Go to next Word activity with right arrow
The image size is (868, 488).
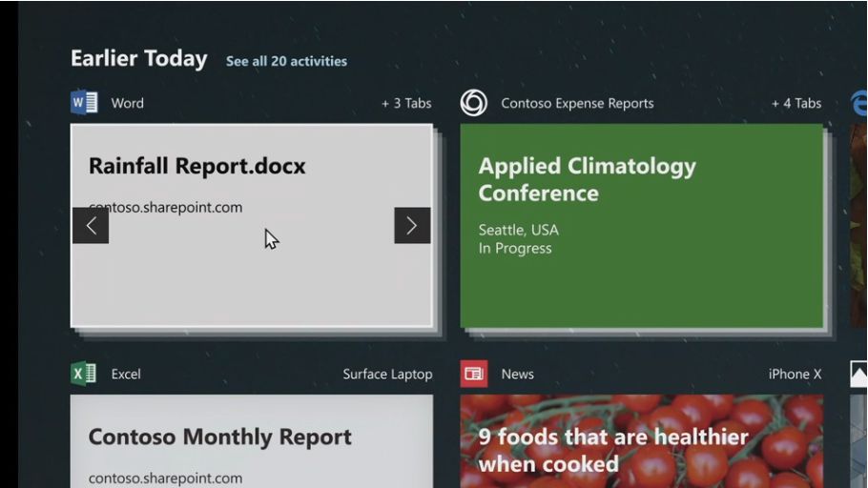click(x=412, y=225)
